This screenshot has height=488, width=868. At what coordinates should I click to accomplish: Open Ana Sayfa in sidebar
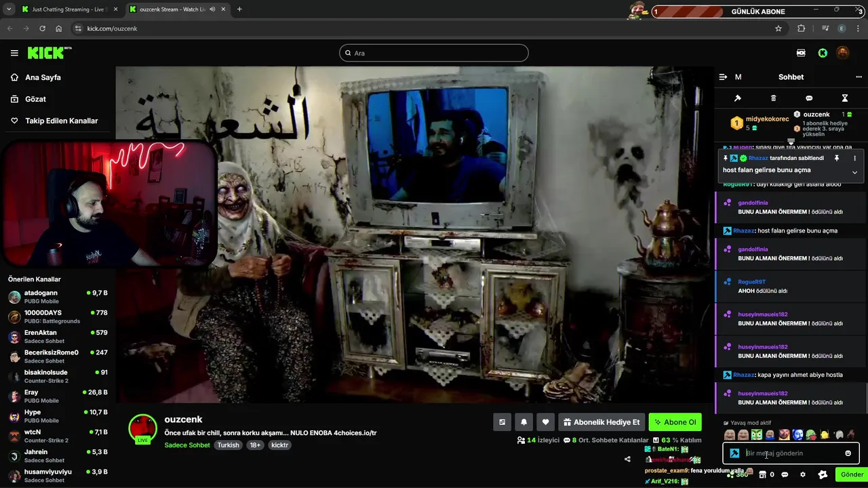tap(43, 77)
